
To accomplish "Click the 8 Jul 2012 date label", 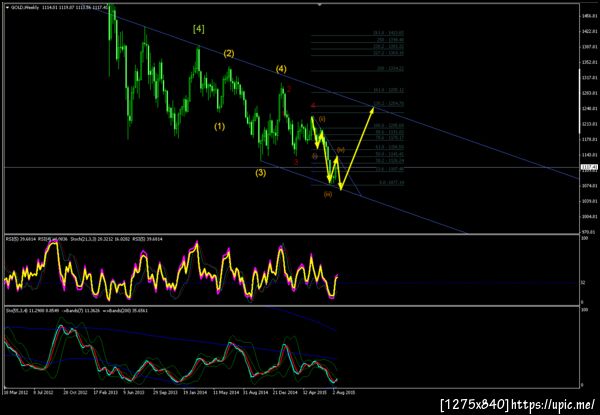I will click(x=44, y=392).
